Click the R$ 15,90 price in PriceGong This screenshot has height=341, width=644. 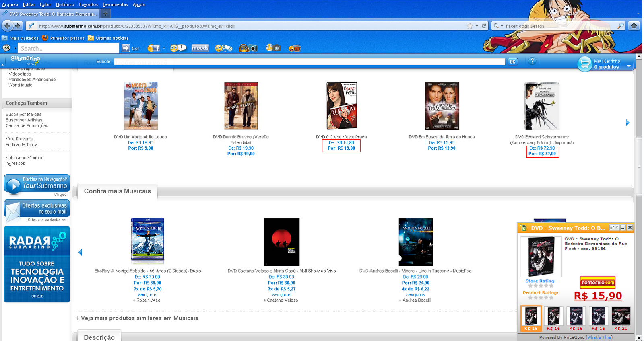coord(598,296)
